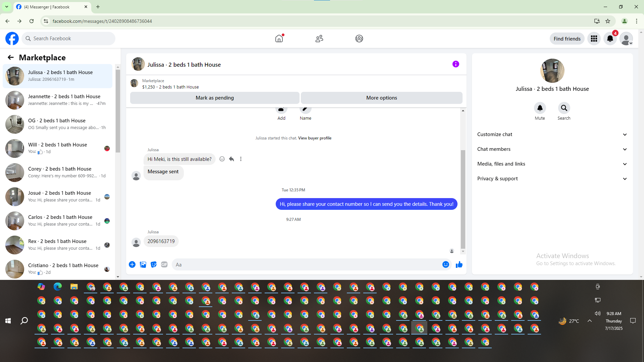The width and height of the screenshot is (644, 362).
Task: Expand Chat members section
Action: tap(552, 149)
